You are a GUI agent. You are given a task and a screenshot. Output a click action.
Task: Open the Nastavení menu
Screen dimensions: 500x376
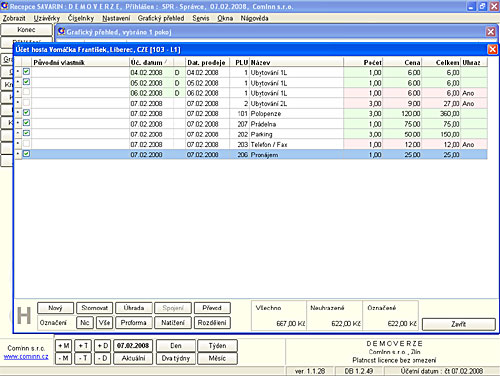116,18
